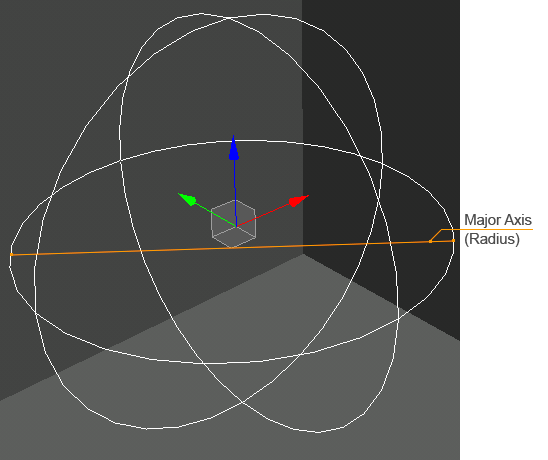Click the (Radius) label text
The width and height of the screenshot is (548, 460).
tap(492, 239)
